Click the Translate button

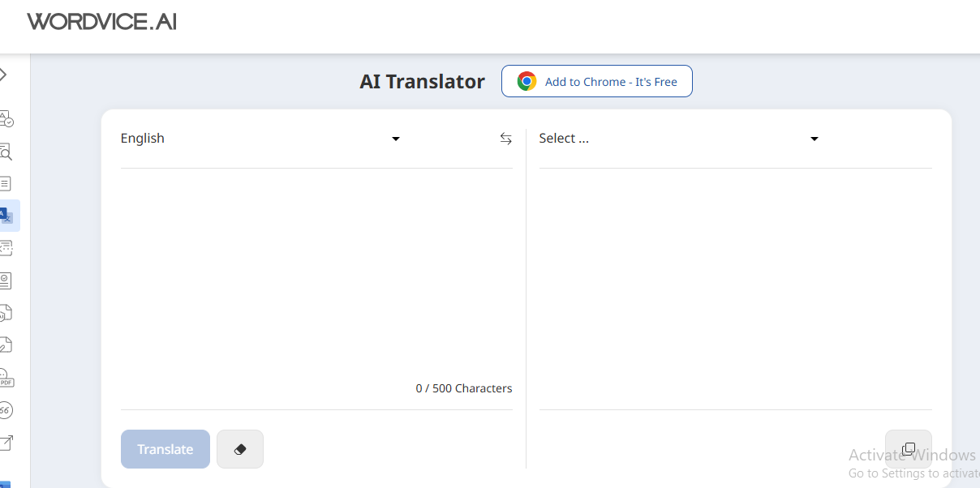165,449
